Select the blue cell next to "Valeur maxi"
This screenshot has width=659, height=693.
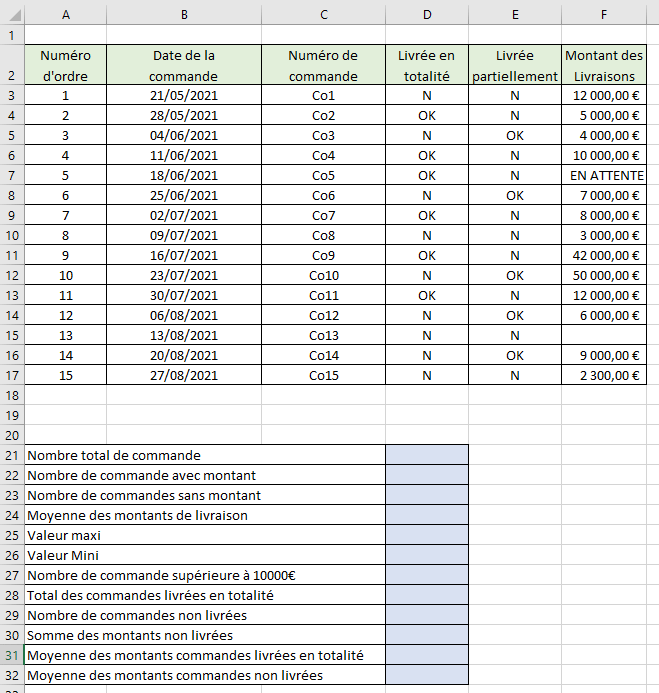[427, 535]
